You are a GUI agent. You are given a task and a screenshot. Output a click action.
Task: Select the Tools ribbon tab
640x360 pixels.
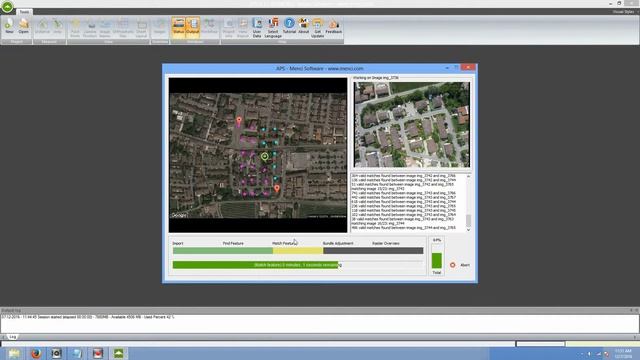tap(24, 12)
